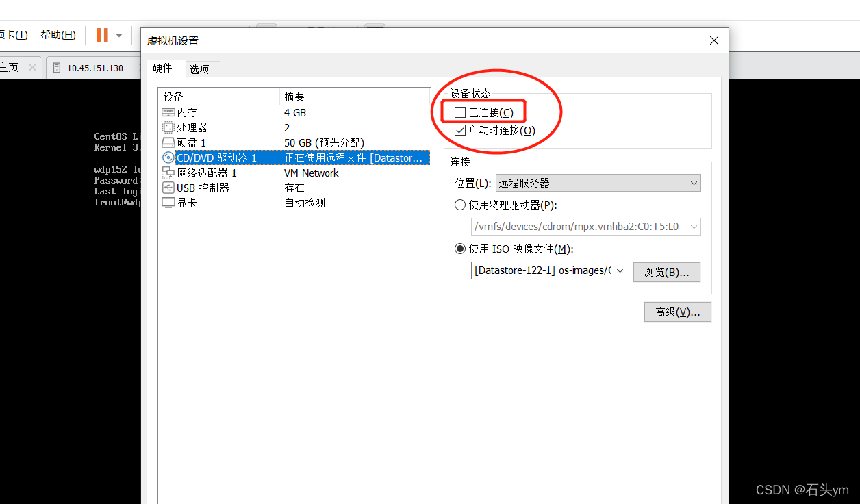Click the 50 GB (预先分配) summary
This screenshot has height=504, width=860.
[x=325, y=142]
